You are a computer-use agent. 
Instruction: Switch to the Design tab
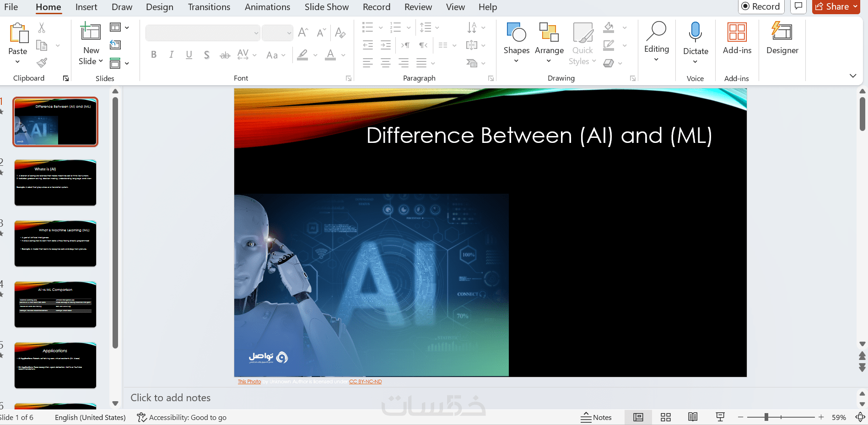tap(160, 7)
